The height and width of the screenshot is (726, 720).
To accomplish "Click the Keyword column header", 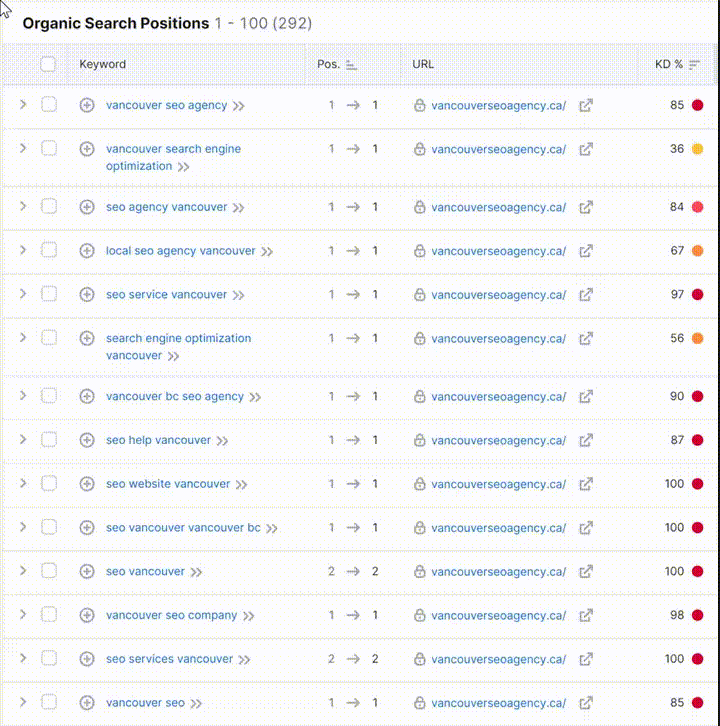I will click(x=102, y=64).
